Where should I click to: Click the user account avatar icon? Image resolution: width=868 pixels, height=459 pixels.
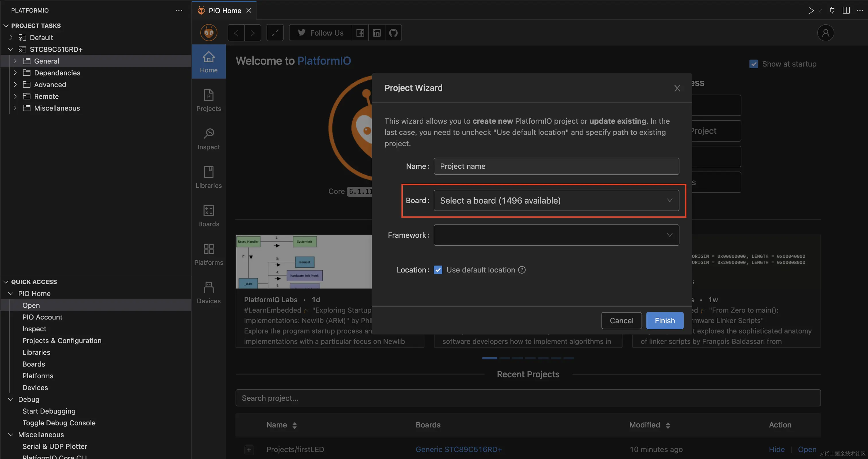click(x=825, y=33)
